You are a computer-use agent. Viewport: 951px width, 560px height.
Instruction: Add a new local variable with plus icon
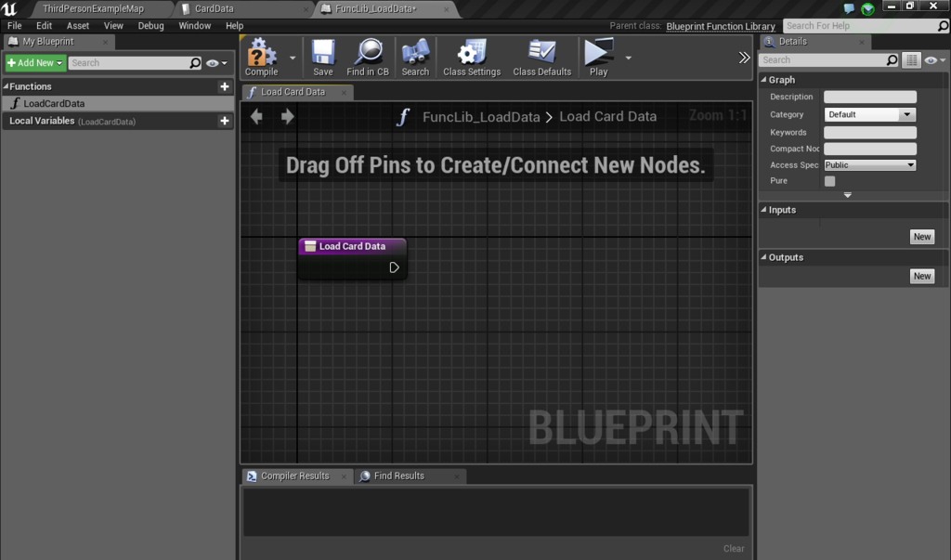225,122
